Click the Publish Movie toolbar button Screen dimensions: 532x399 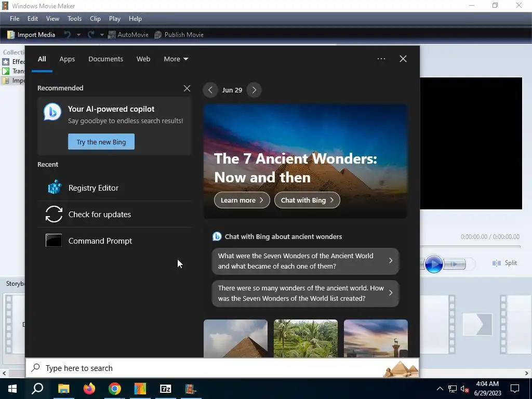[x=179, y=35]
